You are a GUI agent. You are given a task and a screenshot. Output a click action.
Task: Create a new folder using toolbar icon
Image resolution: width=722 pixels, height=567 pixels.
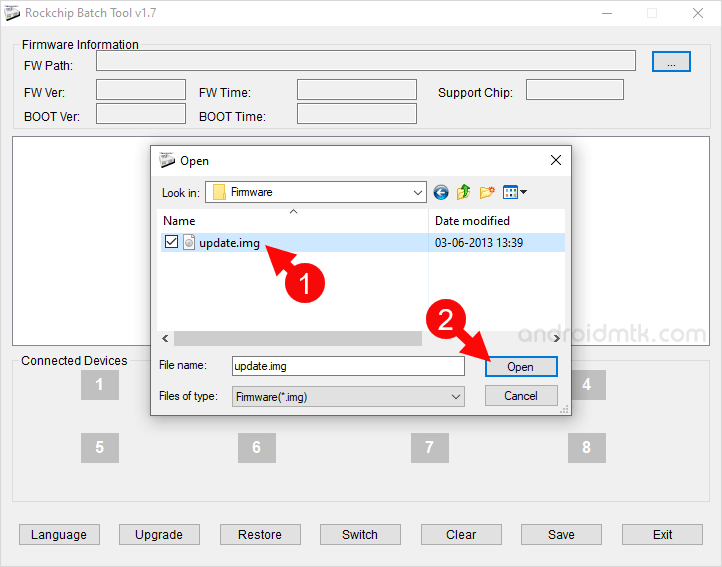487,192
